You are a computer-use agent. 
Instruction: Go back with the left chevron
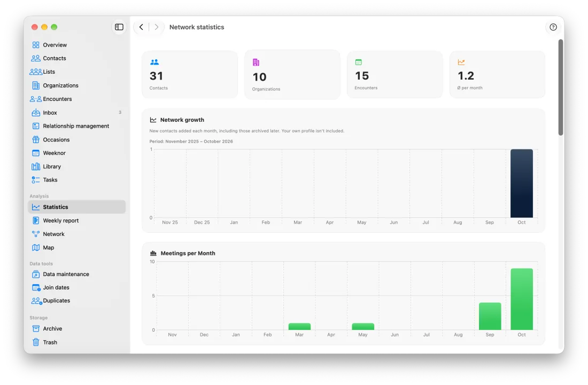141,27
